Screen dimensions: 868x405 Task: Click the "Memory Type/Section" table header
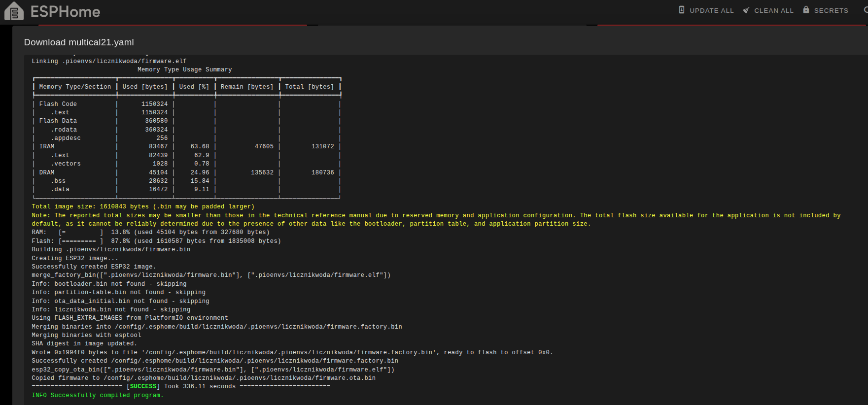tap(75, 87)
